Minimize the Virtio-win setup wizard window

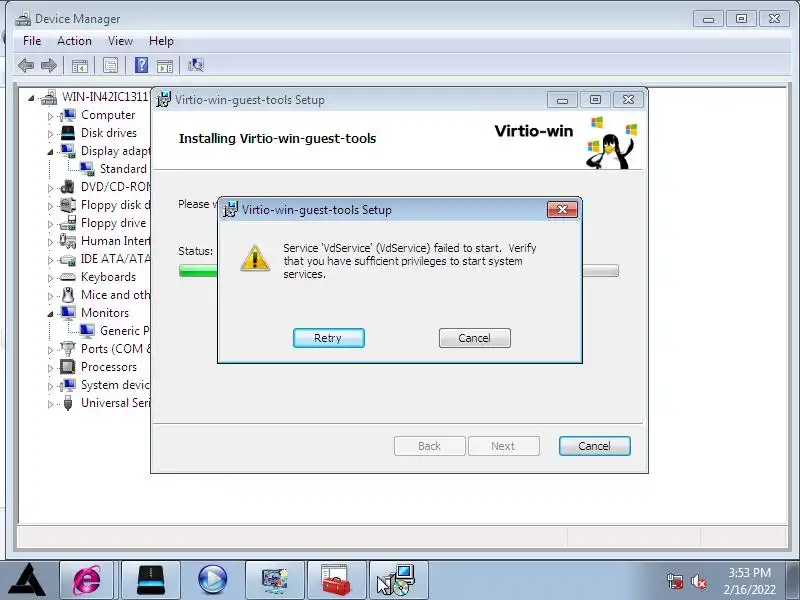pyautogui.click(x=562, y=100)
